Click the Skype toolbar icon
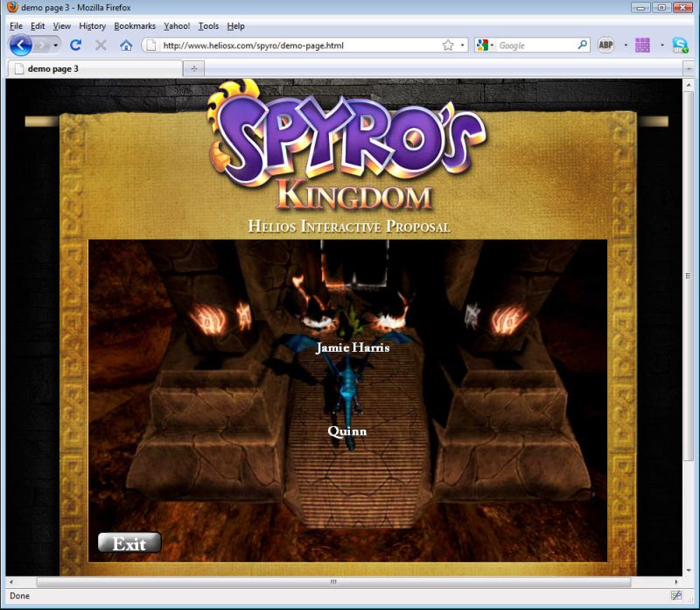The height and width of the screenshot is (610, 700). (x=681, y=46)
